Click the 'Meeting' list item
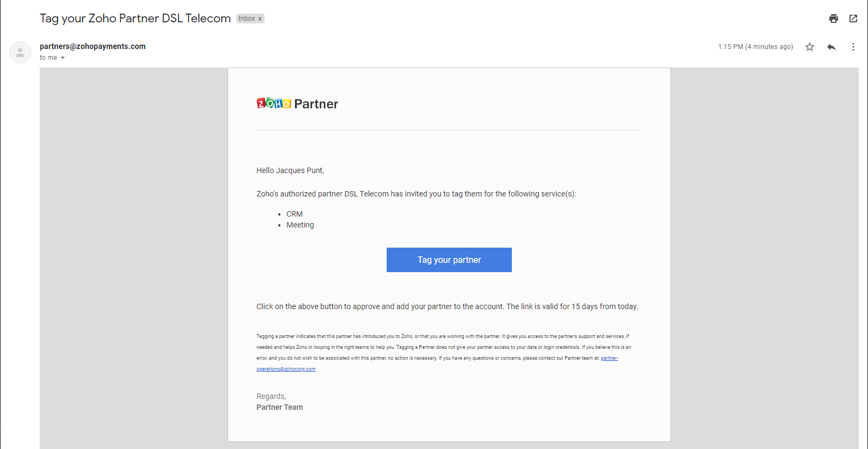 pos(300,225)
